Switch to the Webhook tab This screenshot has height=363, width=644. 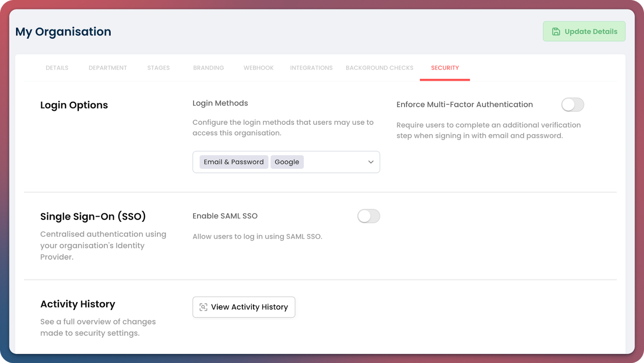pos(258,68)
